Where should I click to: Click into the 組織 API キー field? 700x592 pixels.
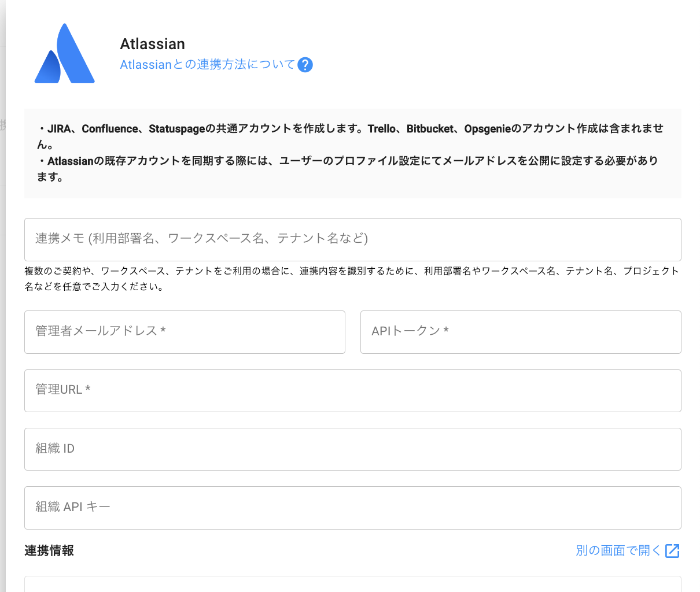352,508
